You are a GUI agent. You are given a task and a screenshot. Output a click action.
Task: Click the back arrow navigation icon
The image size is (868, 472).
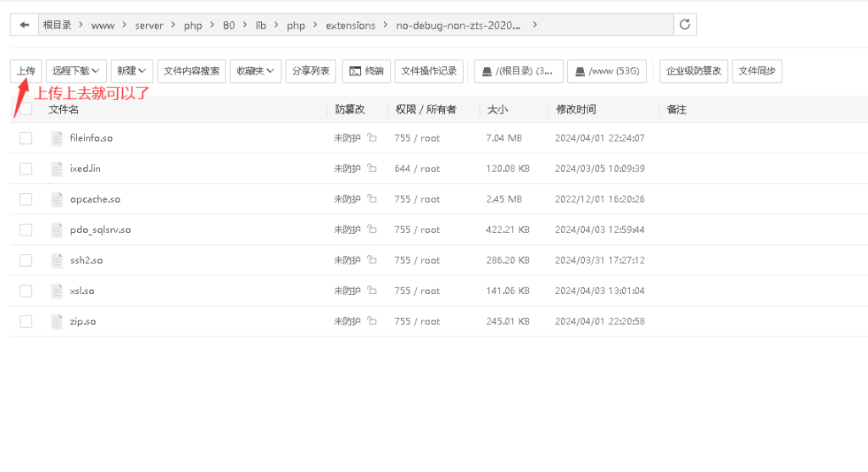(24, 25)
